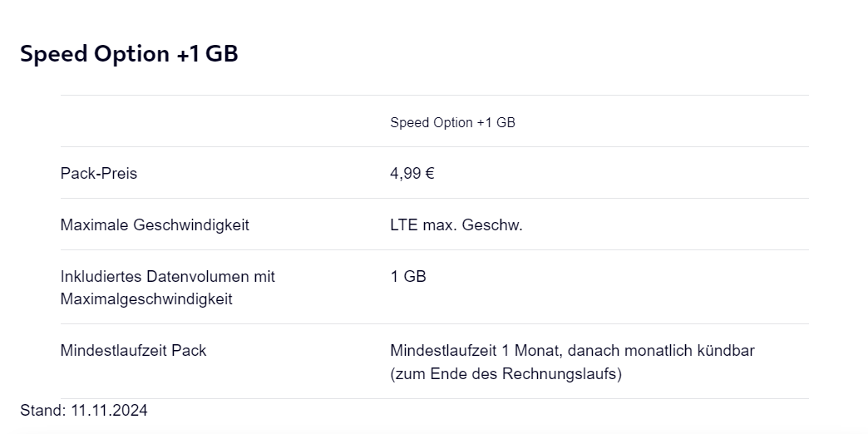Click the Stand: 11.11.2024 date text
Screen dimensions: 868x434
pos(84,410)
